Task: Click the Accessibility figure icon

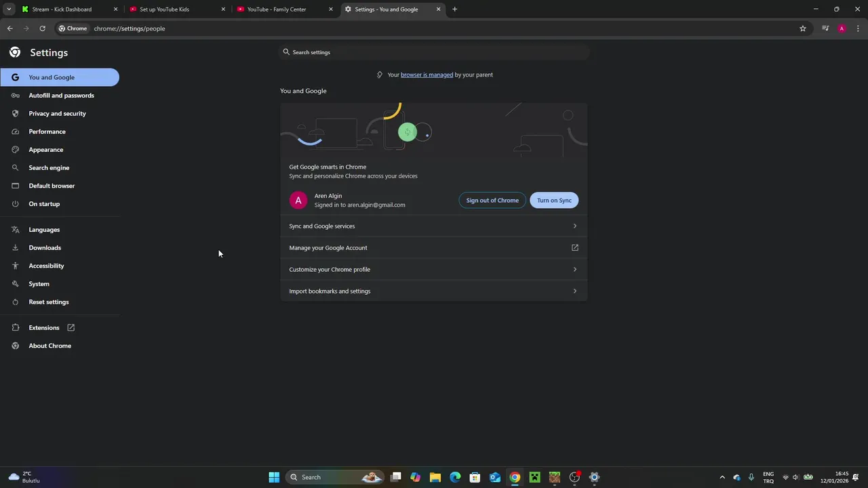Action: (x=15, y=266)
